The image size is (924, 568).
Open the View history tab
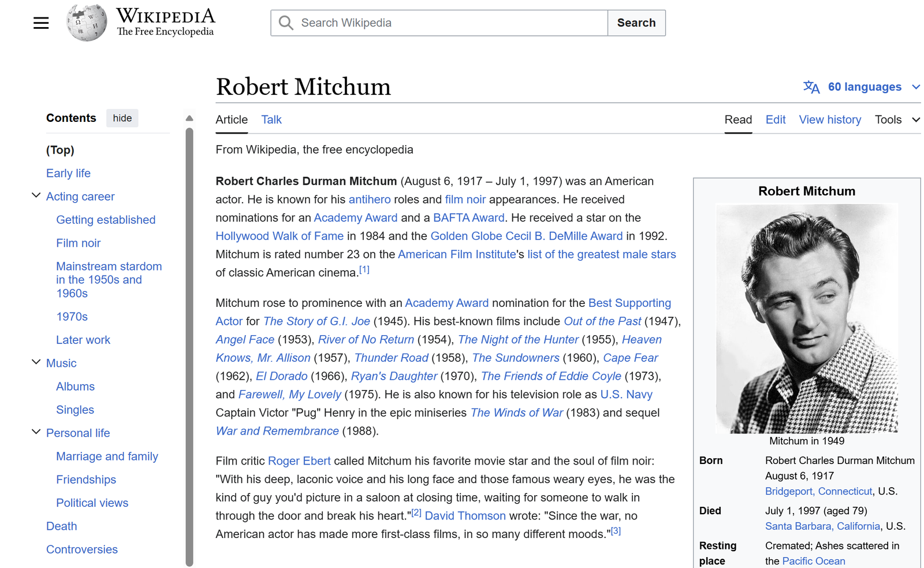coord(829,120)
